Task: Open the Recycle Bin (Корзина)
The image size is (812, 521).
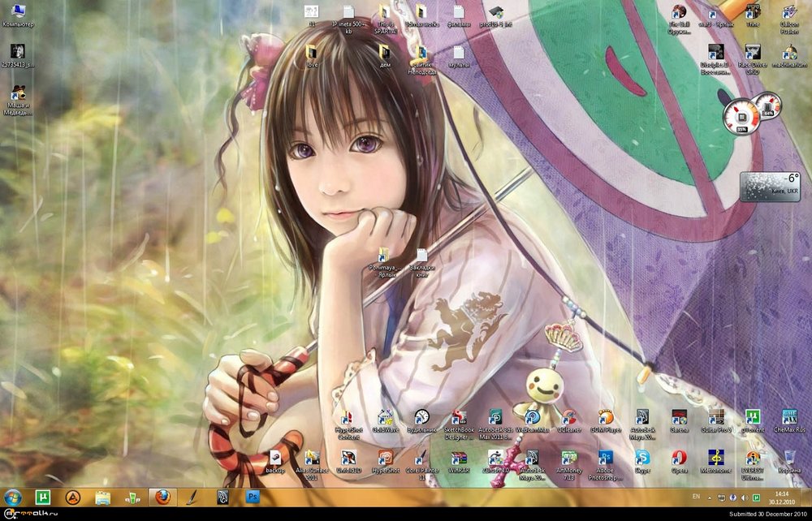Action: (788, 459)
